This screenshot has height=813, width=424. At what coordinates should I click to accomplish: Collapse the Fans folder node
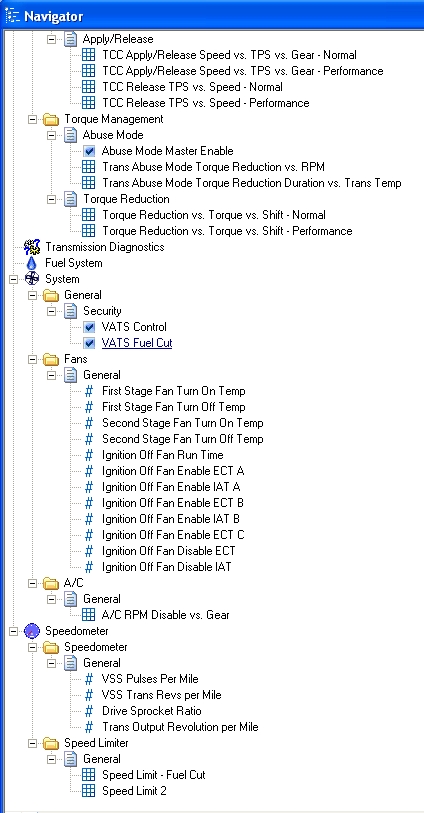coord(32,359)
